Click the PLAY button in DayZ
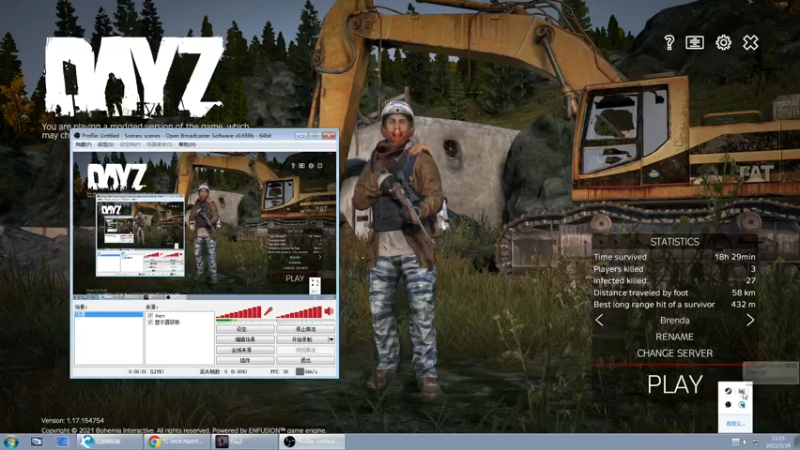The width and height of the screenshot is (800, 450). (675, 385)
